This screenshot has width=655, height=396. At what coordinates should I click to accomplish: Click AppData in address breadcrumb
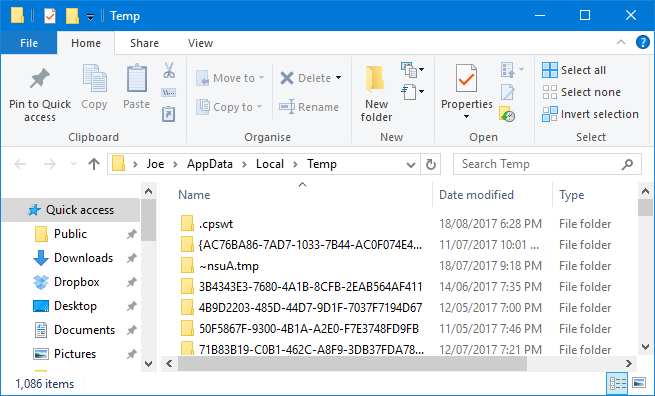[210, 164]
